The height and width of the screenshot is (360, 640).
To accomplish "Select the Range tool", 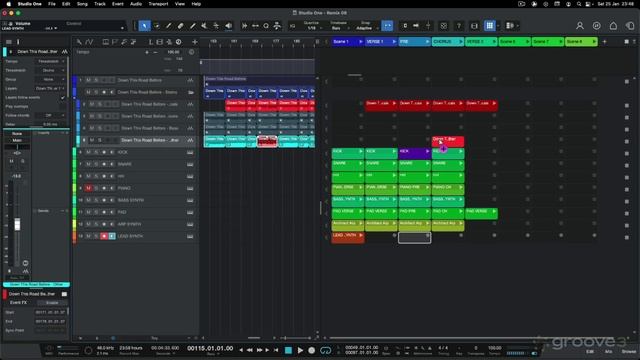I will tap(156, 26).
